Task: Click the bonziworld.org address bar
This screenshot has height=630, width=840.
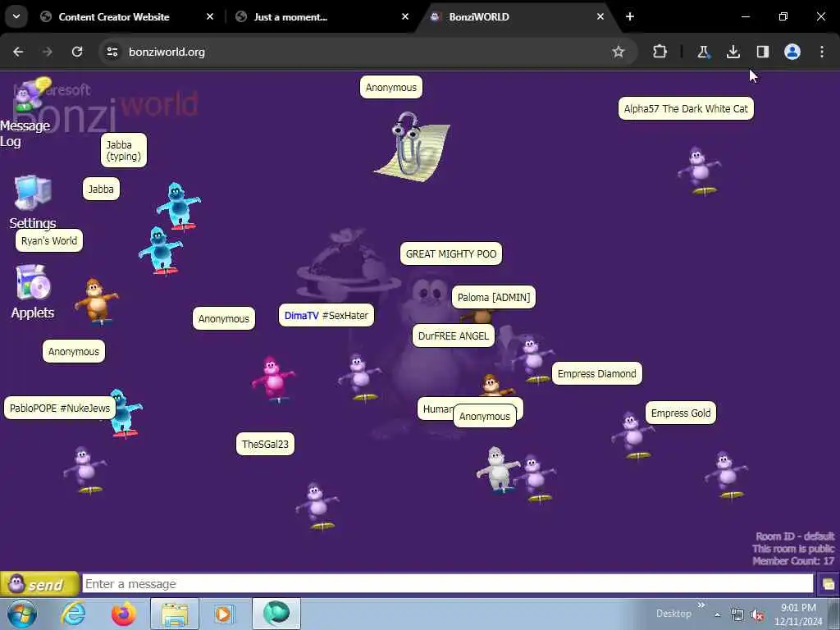Action: point(367,52)
